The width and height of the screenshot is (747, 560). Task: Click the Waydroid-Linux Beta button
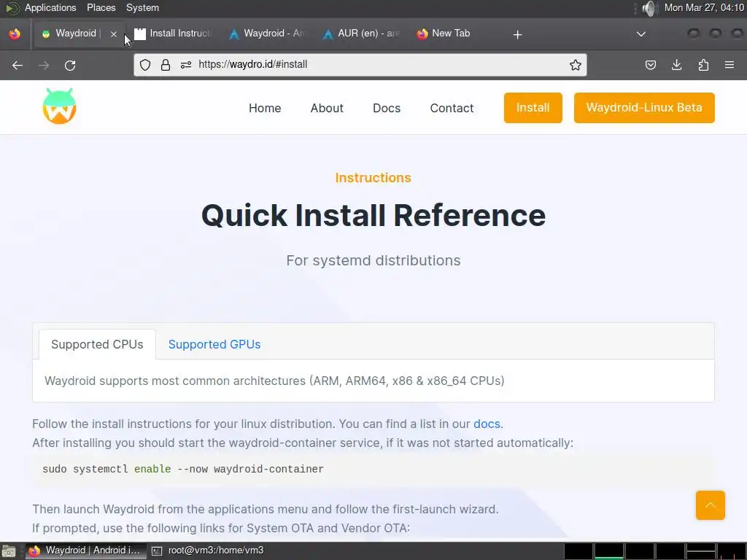[644, 108]
